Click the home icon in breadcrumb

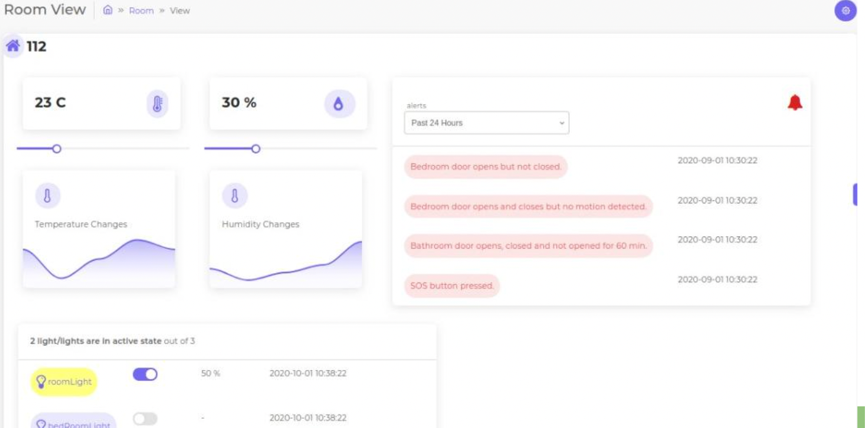click(108, 10)
